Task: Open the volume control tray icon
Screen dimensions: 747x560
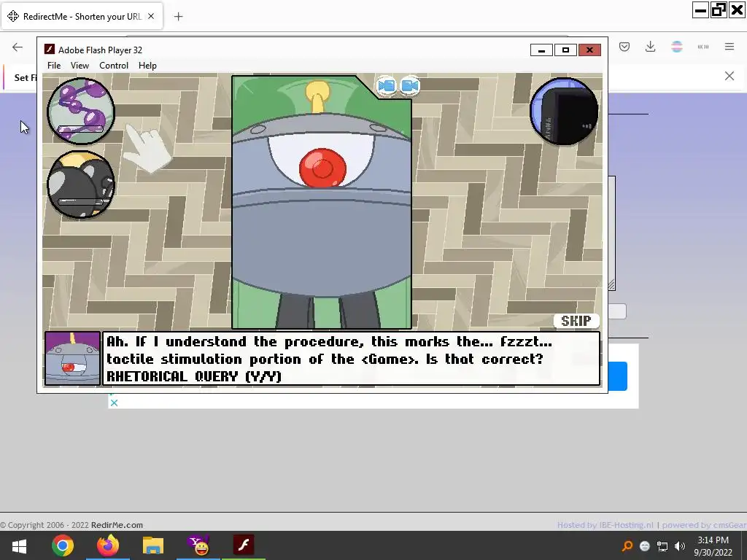Action: (x=680, y=545)
